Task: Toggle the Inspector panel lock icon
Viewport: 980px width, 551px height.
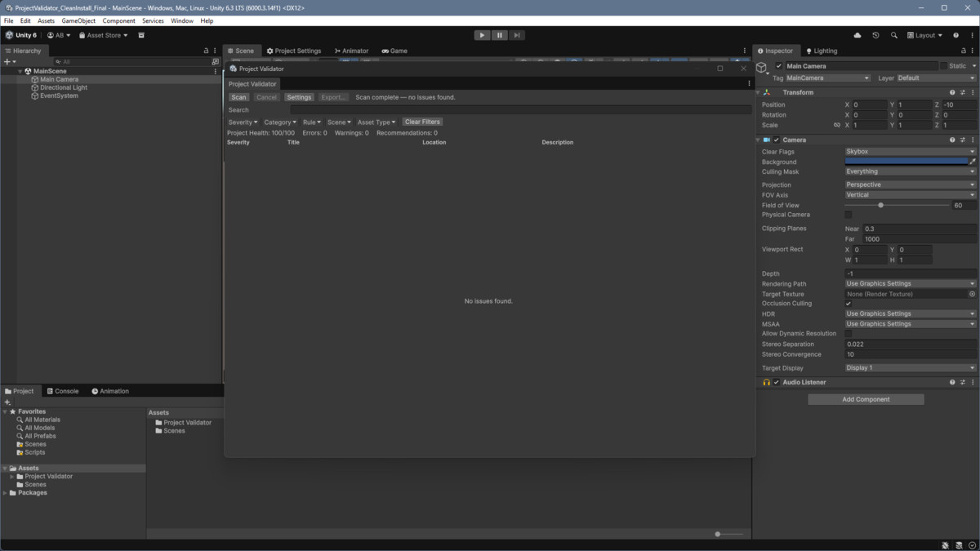Action: 963,51
